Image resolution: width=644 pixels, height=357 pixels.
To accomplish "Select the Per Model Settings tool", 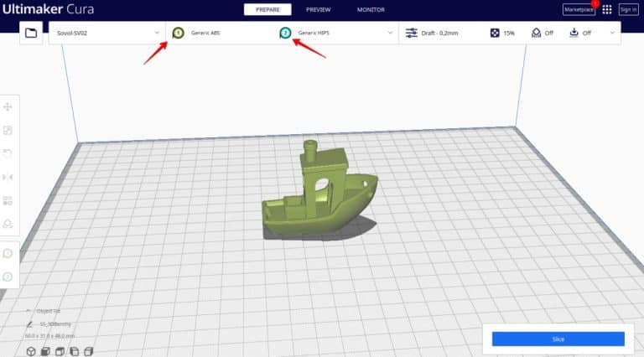I will click(x=8, y=200).
